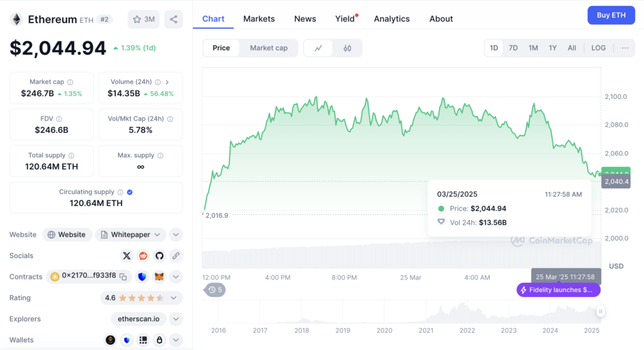The height and width of the screenshot is (350, 644).
Task: Click the history events badge showing 5
Action: click(215, 290)
